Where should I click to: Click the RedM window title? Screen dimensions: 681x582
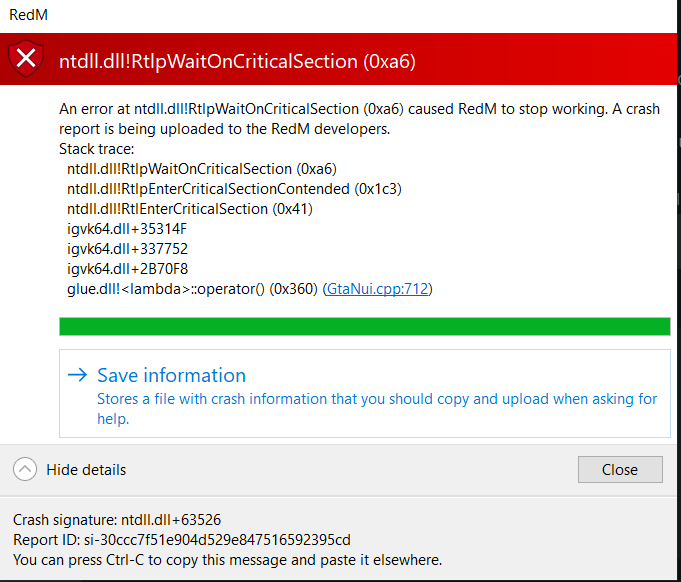click(29, 15)
